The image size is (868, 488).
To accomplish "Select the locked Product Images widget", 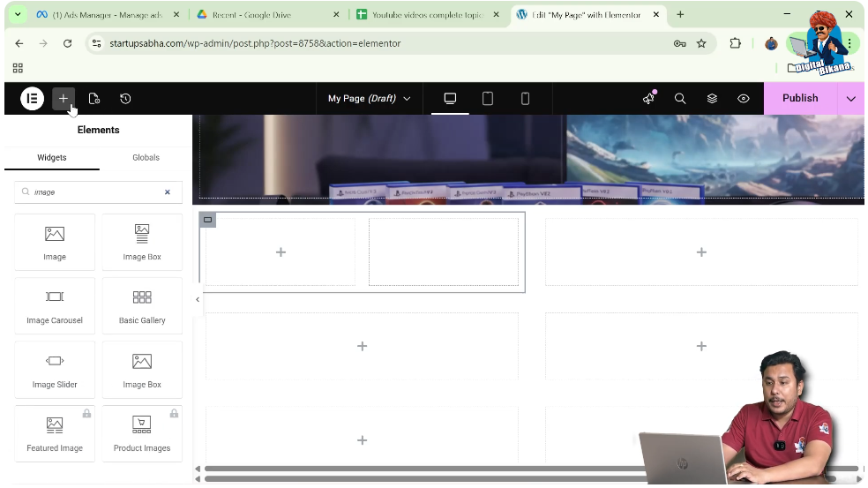I will click(142, 433).
